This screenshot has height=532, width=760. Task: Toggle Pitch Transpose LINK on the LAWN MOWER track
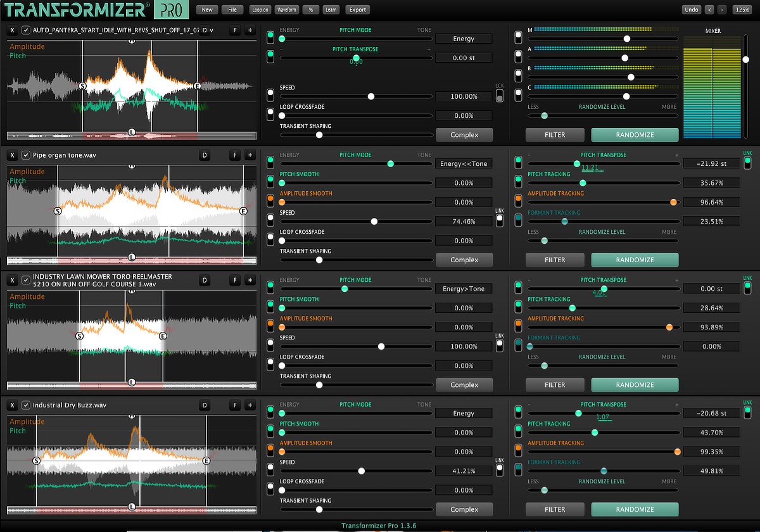pos(748,287)
